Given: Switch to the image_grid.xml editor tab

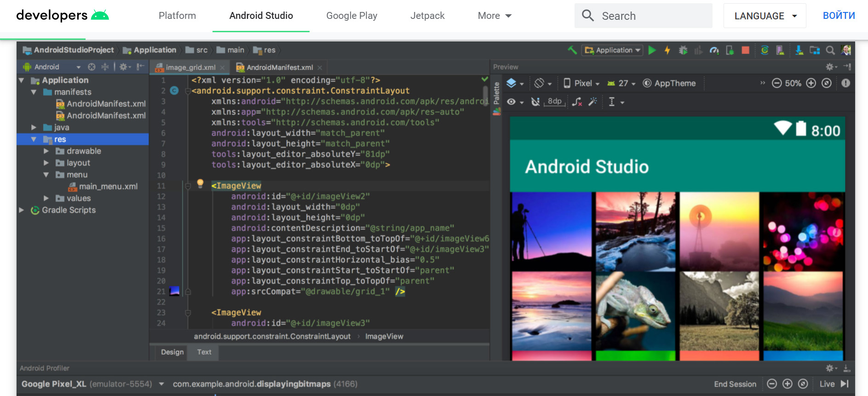Looking at the screenshot, I should pos(190,67).
